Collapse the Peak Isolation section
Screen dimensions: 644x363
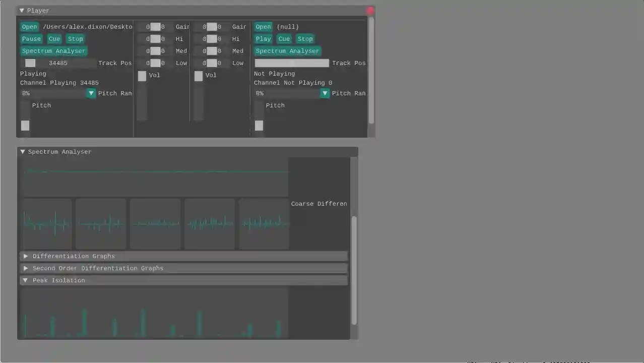point(58,280)
